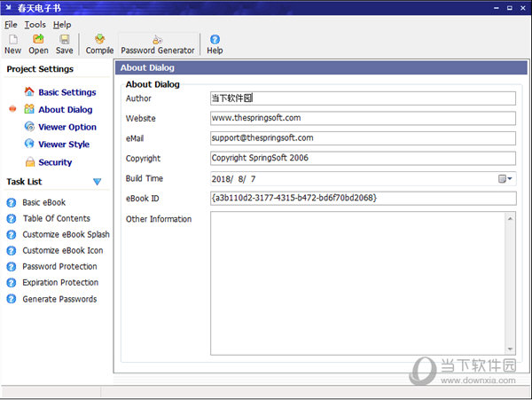Click the New document toolbar icon

tap(13, 39)
